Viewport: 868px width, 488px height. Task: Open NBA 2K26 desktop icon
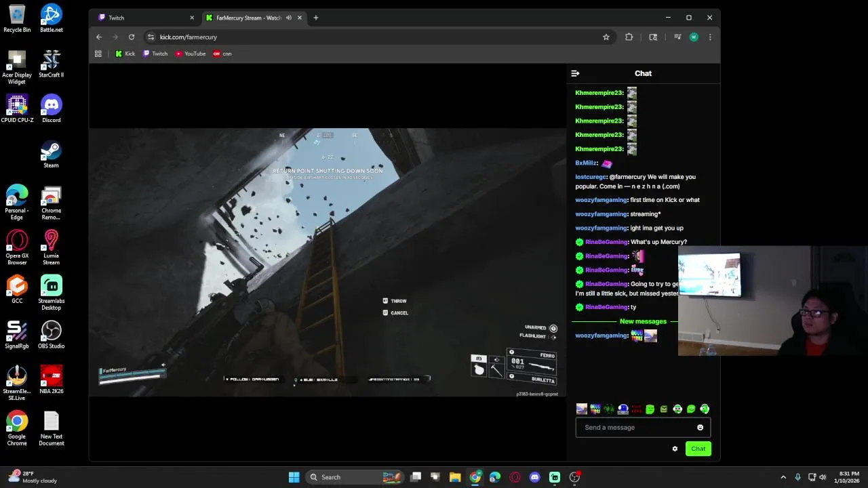click(x=52, y=380)
